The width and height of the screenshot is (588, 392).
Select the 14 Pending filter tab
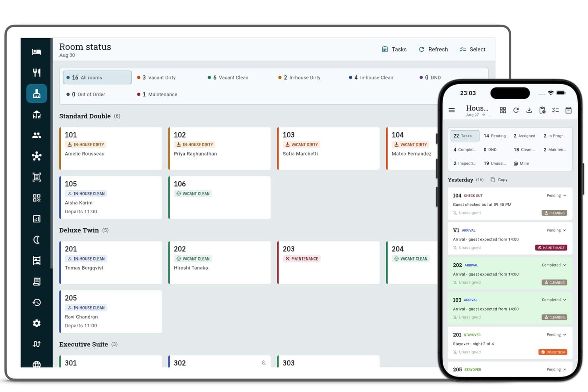pos(495,136)
